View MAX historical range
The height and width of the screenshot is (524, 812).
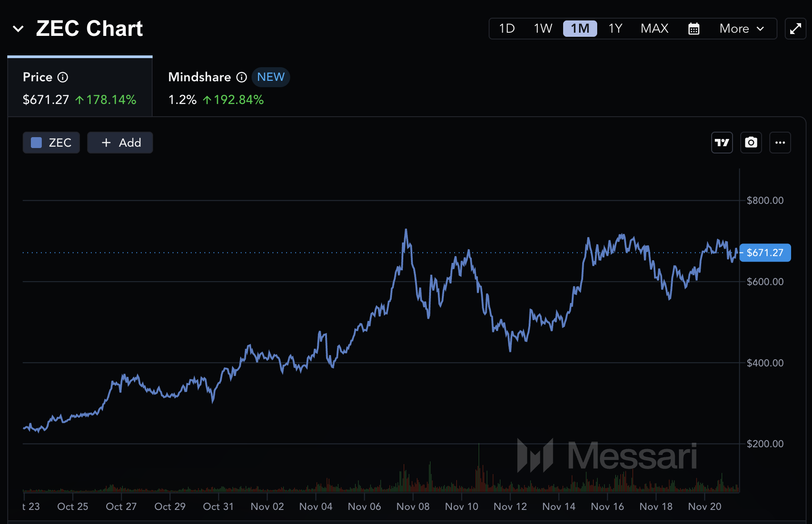(654, 28)
